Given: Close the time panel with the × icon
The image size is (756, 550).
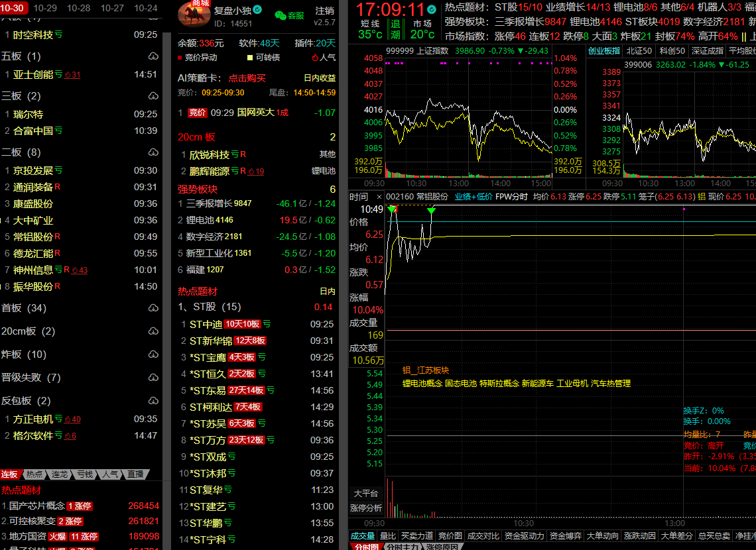Looking at the screenshot, I should pos(379,197).
